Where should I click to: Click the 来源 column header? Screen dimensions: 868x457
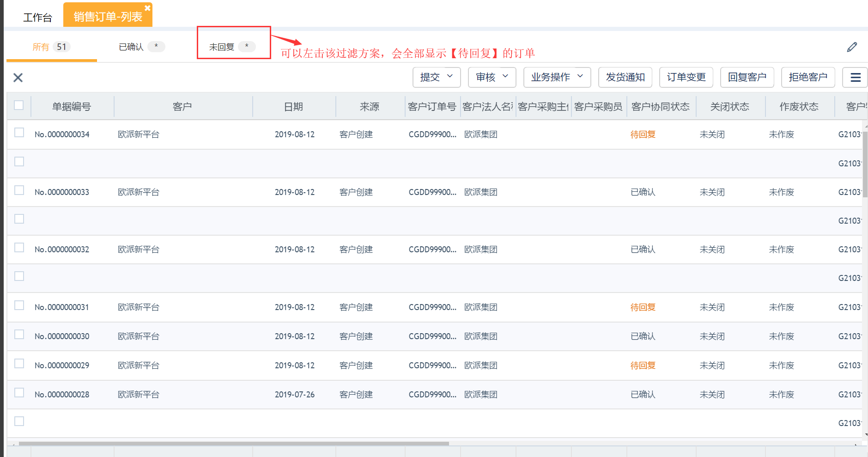(x=370, y=107)
